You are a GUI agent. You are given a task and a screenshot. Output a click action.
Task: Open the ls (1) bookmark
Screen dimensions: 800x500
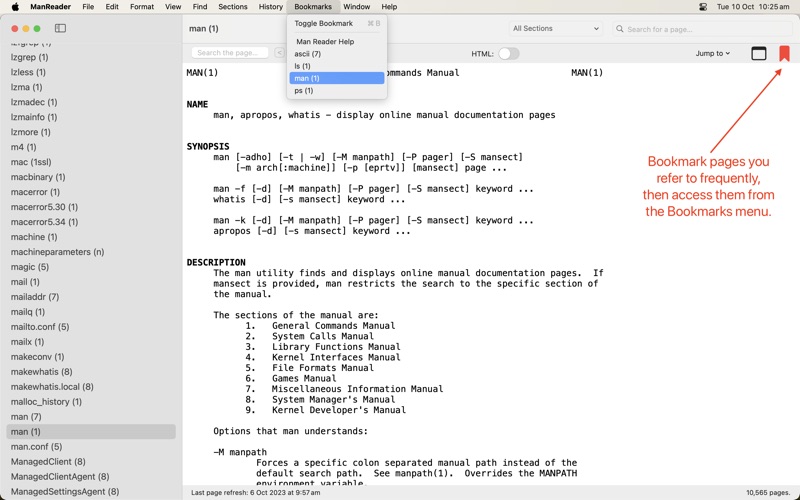click(x=337, y=66)
